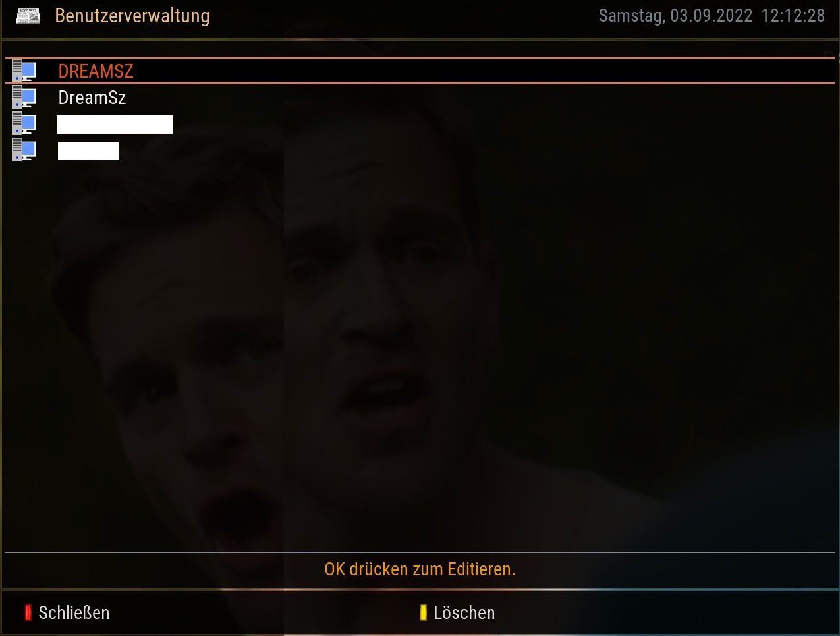
Task: Click the yellow key indicator beside Löschen
Action: pos(423,612)
